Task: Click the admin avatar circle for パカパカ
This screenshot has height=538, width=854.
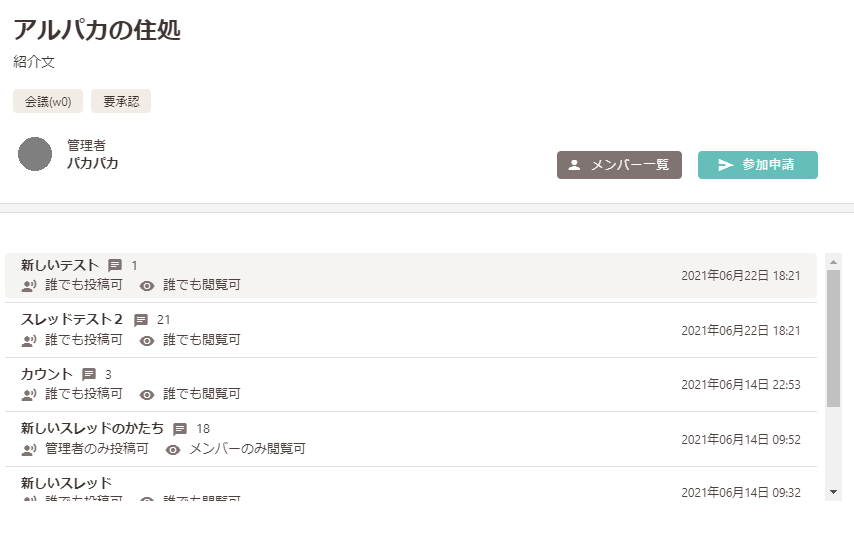Action: (x=35, y=154)
